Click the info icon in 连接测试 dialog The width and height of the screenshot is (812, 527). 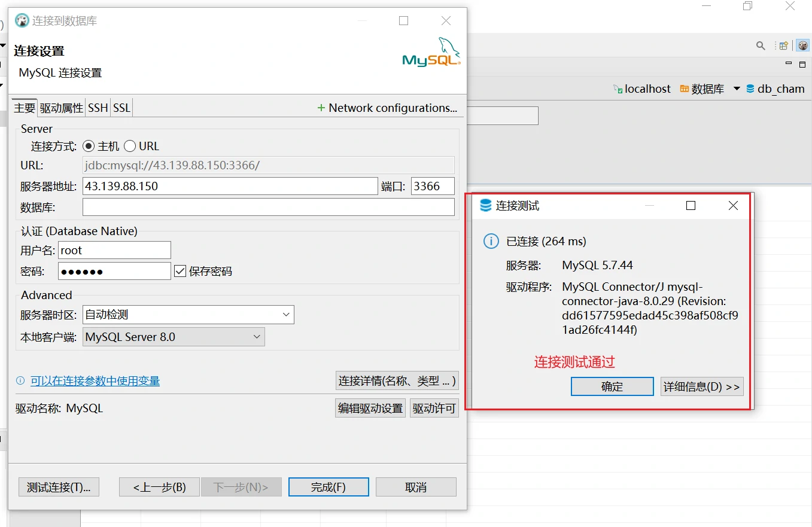491,241
